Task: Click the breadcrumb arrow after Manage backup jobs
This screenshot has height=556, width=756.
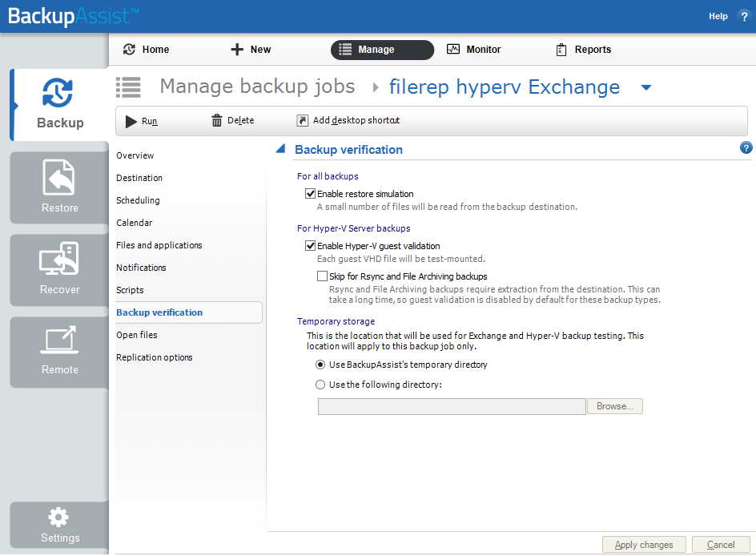Action: pos(376,88)
